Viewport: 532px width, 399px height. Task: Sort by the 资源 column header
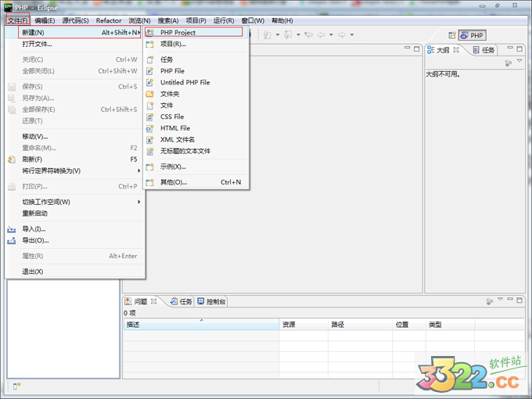point(304,325)
